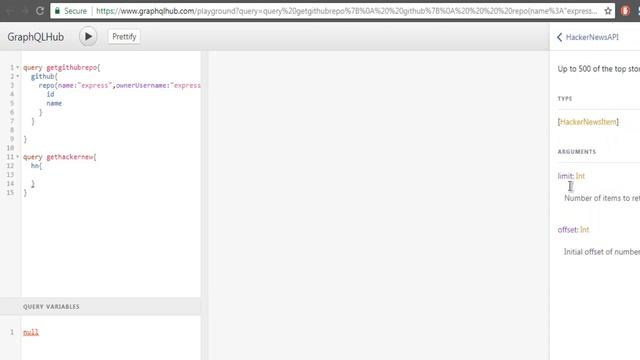Click the repo arguments on line 3
This screenshot has height=360, width=640.
tap(129, 85)
